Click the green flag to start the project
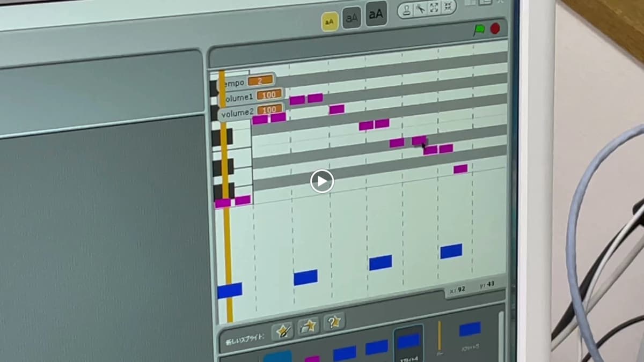 [x=479, y=30]
